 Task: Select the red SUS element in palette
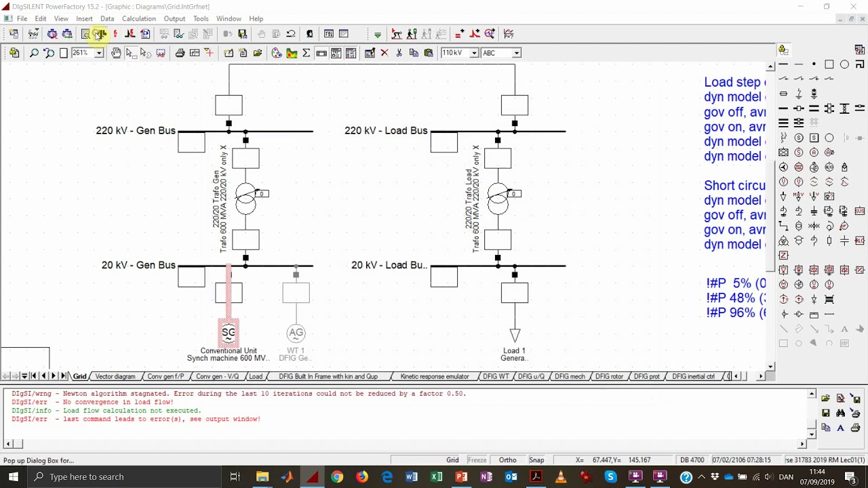pyautogui.click(x=859, y=211)
